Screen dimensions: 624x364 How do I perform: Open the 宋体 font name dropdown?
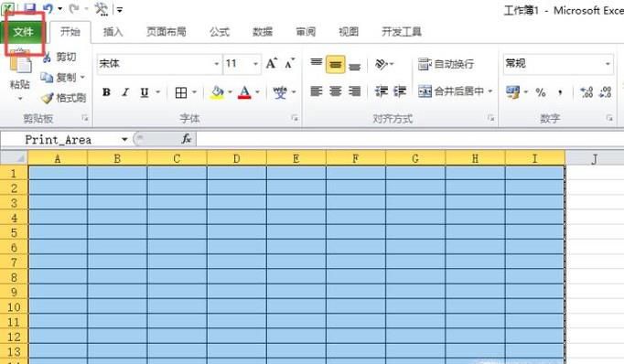pyautogui.click(x=217, y=64)
